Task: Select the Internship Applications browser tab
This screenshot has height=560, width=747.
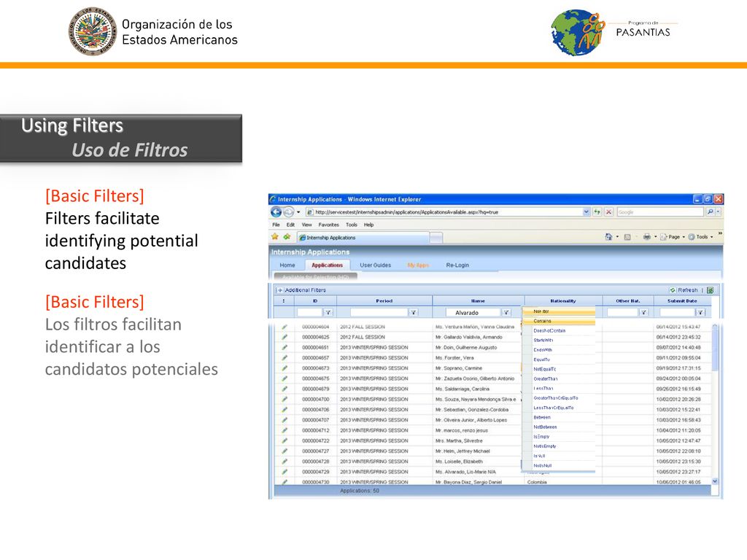Action: (x=363, y=237)
